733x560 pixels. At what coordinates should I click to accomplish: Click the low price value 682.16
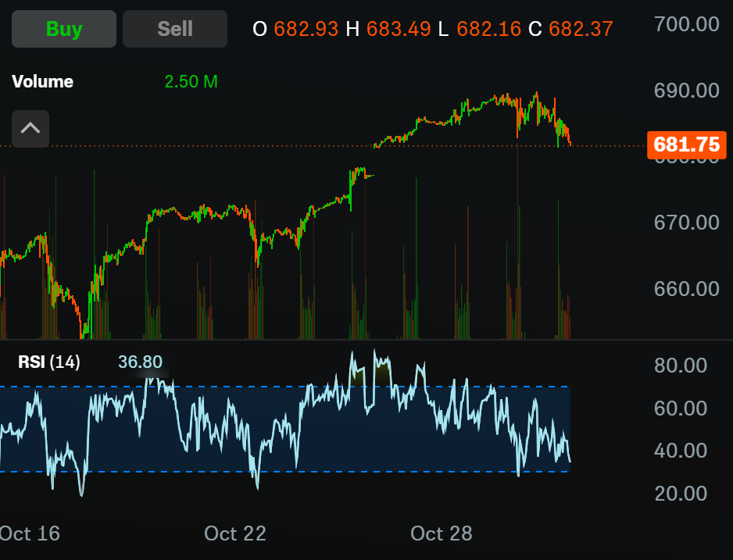(488, 30)
